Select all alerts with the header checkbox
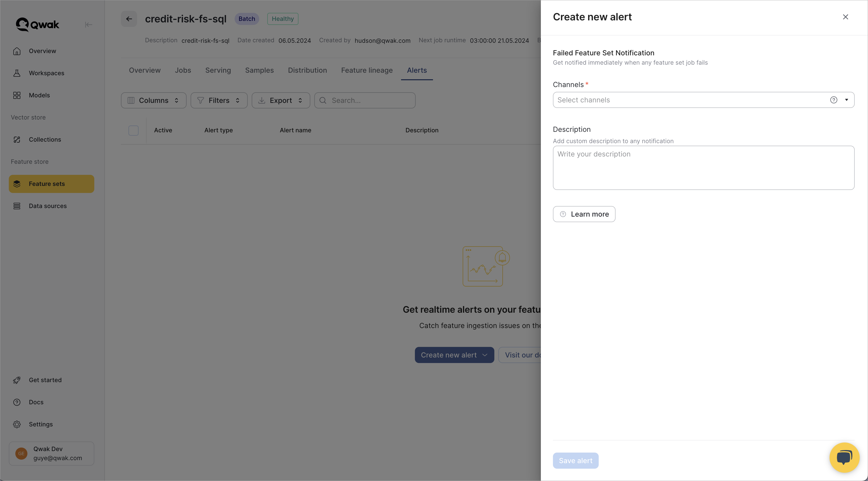This screenshot has width=868, height=481. [x=133, y=131]
